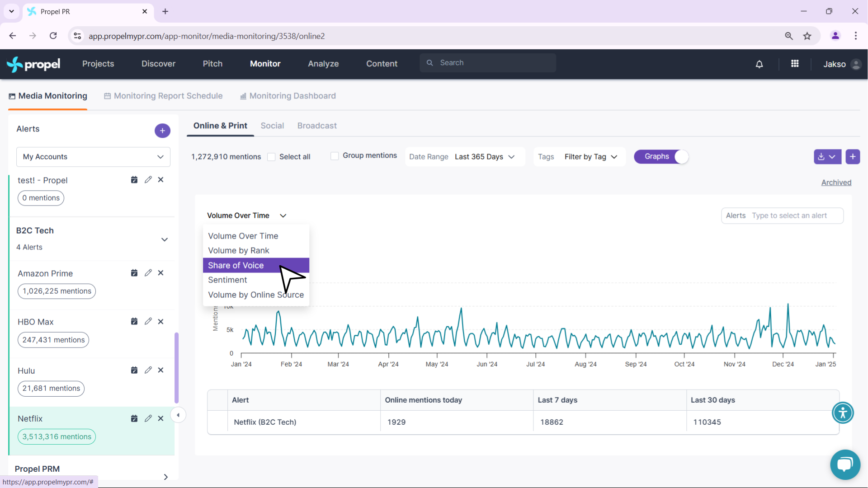Click the Propel logo
The image size is (868, 488).
33,64
